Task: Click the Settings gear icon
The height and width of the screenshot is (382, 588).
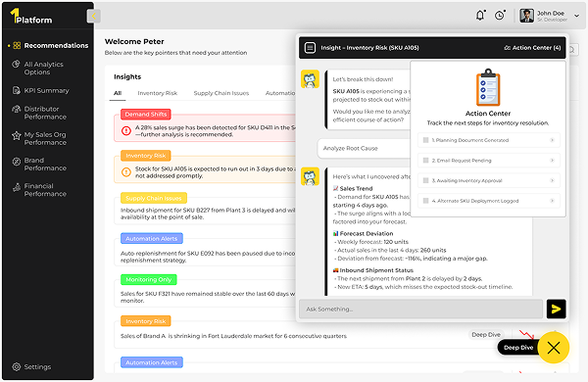Action: pyautogui.click(x=16, y=366)
